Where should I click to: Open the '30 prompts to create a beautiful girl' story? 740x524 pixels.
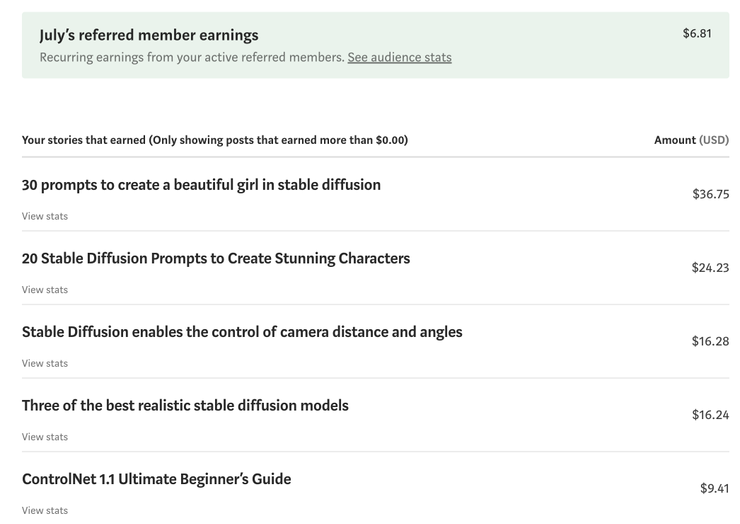[x=201, y=185]
